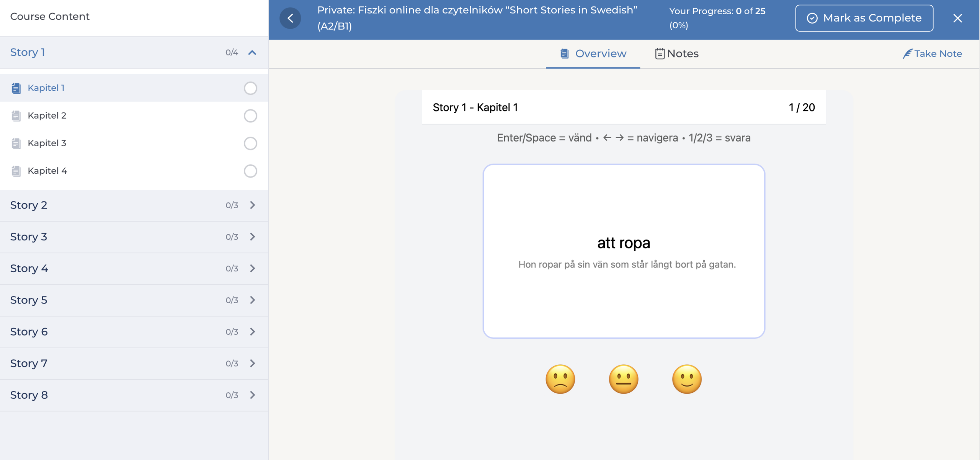
Task: Flip the att ropa flashcard
Action: [x=624, y=251]
